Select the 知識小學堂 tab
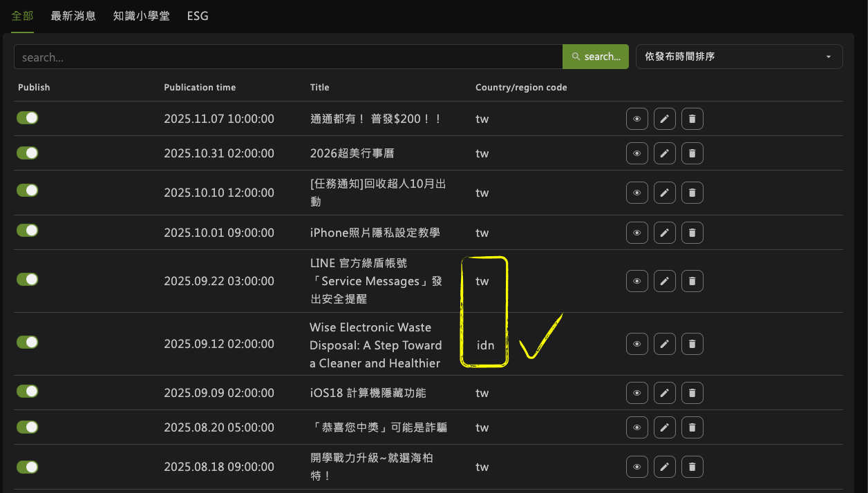Image resolution: width=868 pixels, height=493 pixels. [x=142, y=16]
